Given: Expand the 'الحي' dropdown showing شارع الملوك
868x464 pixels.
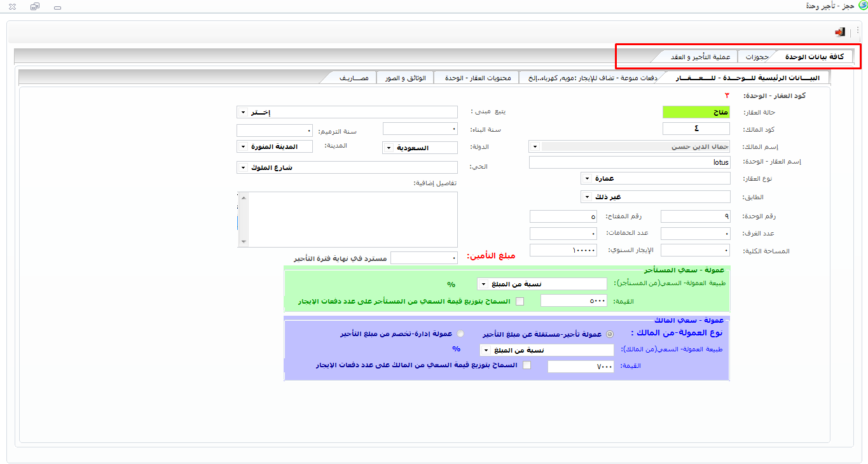Looking at the screenshot, I should tap(242, 167).
